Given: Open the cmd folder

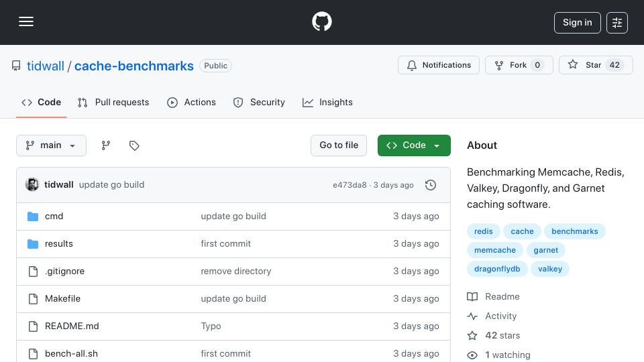Looking at the screenshot, I should [x=54, y=217].
